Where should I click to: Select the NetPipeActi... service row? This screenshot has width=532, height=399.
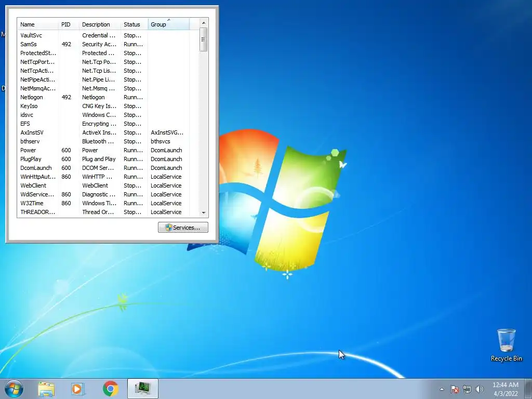[x=103, y=79]
